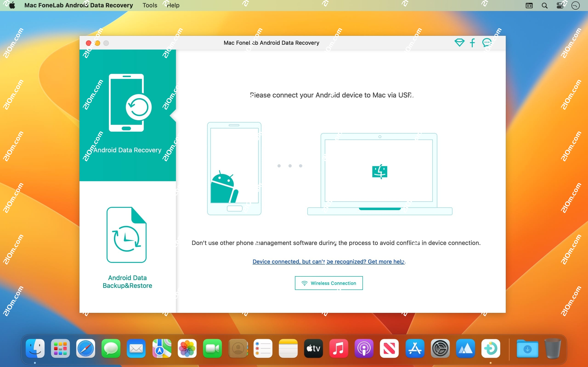588x367 pixels.
Task: Open the Tools menu
Action: (150, 5)
